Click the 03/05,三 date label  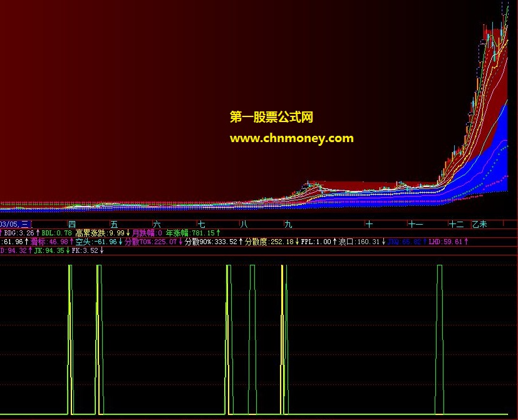click(14, 225)
